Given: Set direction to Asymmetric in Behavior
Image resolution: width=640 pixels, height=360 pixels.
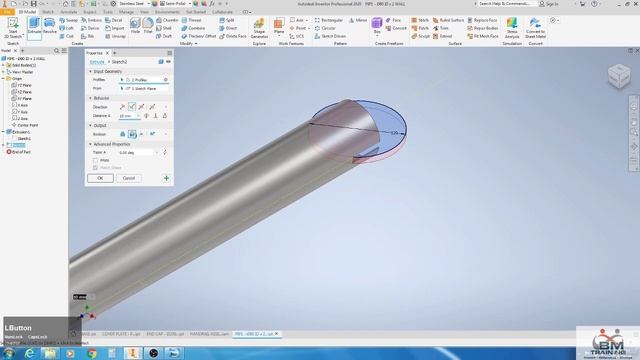Looking at the screenshot, I should [152, 107].
